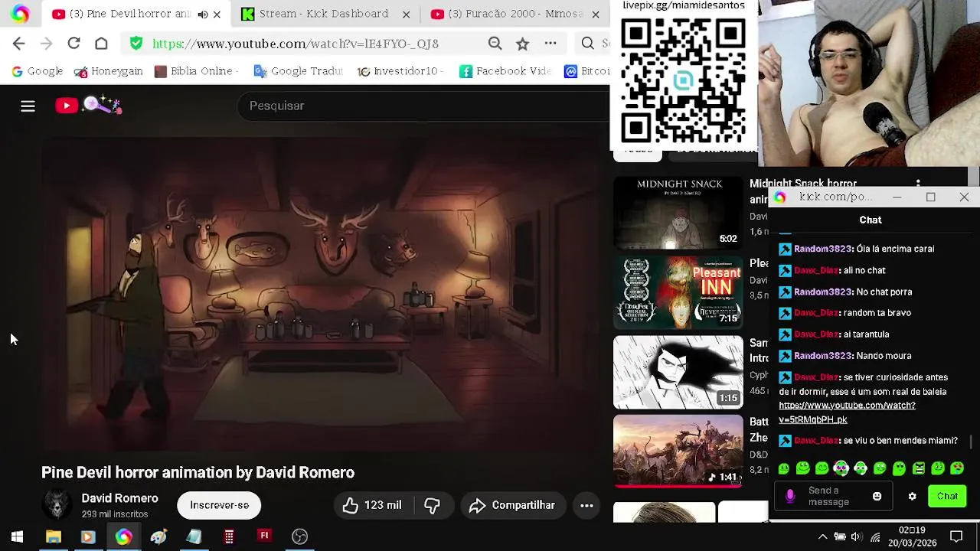The height and width of the screenshot is (551, 980).
Task: Open the notification center icon
Action: (x=956, y=537)
